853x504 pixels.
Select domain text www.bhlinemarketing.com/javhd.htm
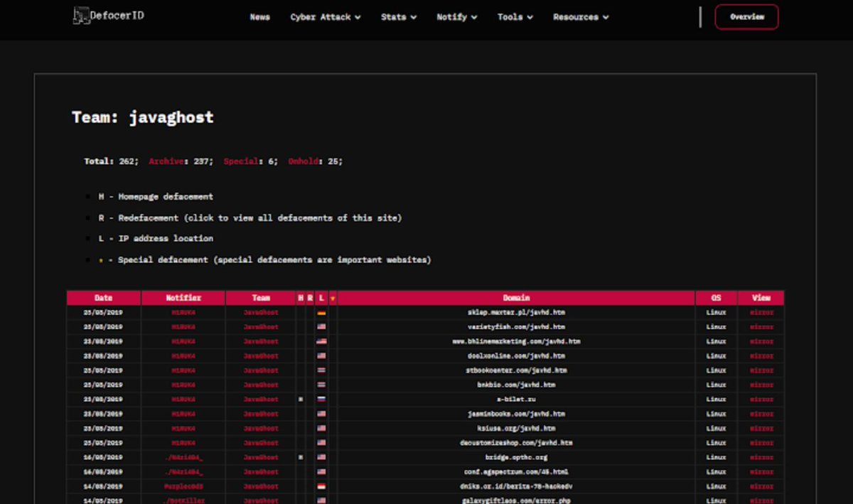click(516, 341)
